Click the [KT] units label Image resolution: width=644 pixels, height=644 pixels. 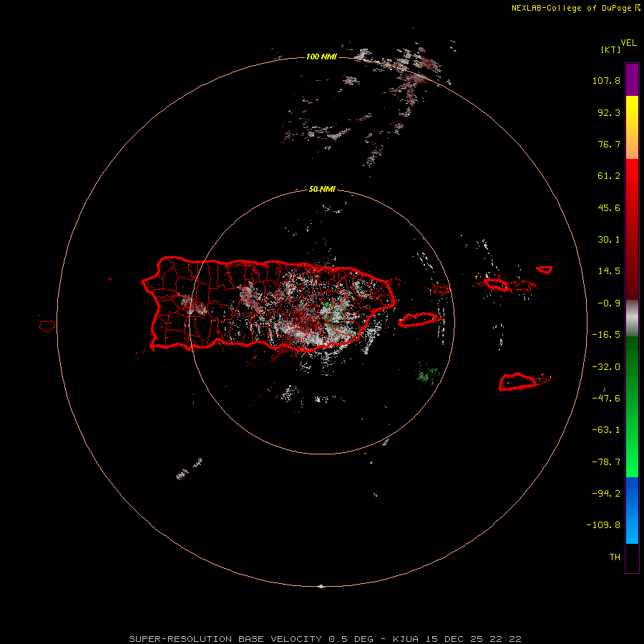point(610,49)
